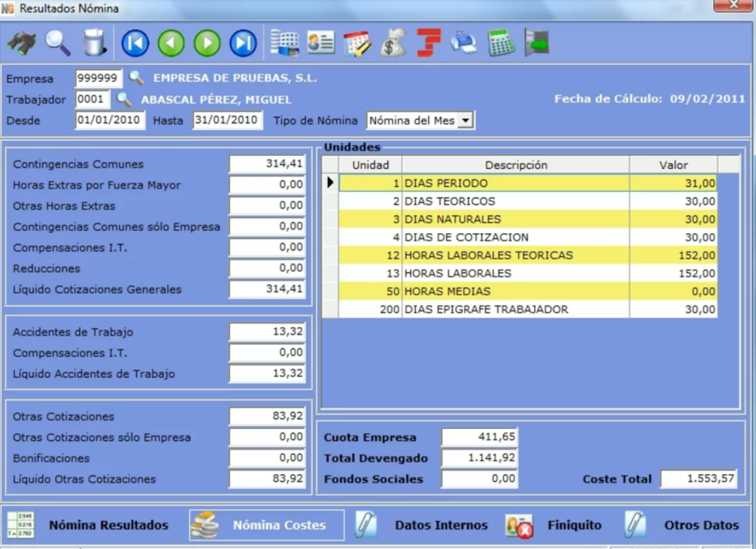Click the Desde date input field
756x549 pixels.
[x=109, y=120]
